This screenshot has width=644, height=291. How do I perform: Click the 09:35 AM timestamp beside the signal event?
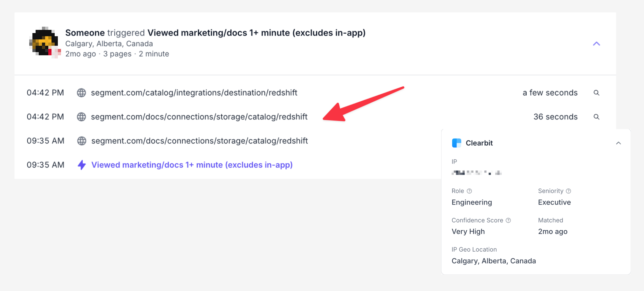(45, 165)
